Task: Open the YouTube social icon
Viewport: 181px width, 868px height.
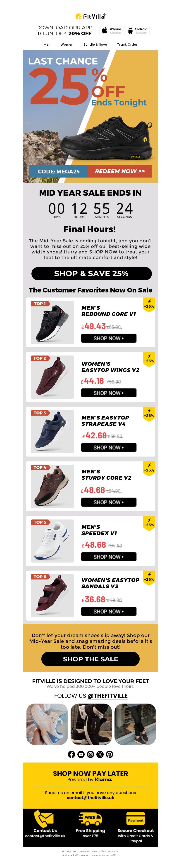Action: 81,754
